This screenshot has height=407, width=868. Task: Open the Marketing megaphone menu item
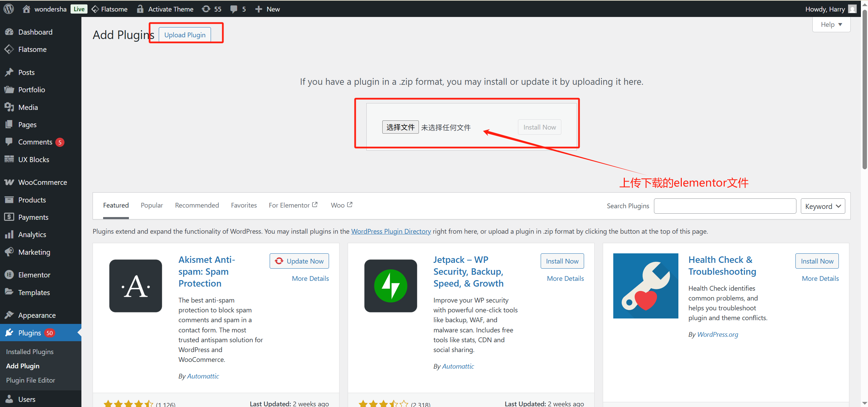pyautogui.click(x=34, y=252)
